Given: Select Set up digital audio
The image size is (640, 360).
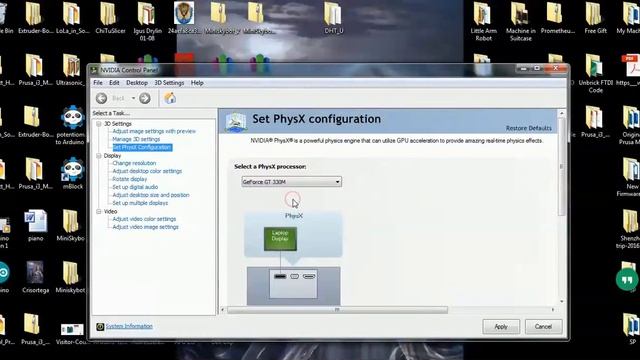Looking at the screenshot, I should [x=135, y=187].
